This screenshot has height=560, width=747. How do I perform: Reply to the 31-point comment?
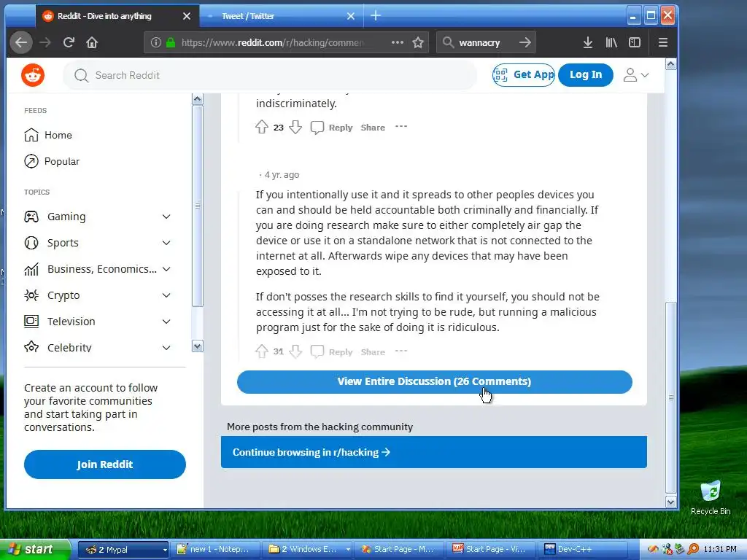coord(332,352)
